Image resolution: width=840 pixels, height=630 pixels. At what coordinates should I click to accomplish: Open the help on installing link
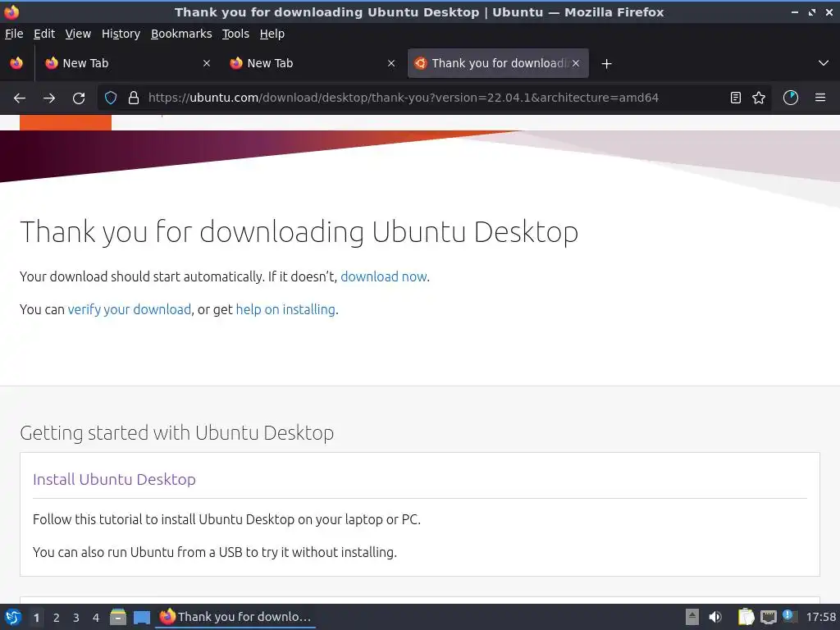[285, 309]
